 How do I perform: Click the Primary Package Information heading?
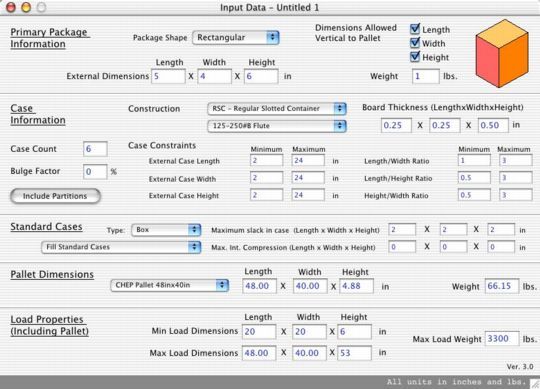[50, 38]
